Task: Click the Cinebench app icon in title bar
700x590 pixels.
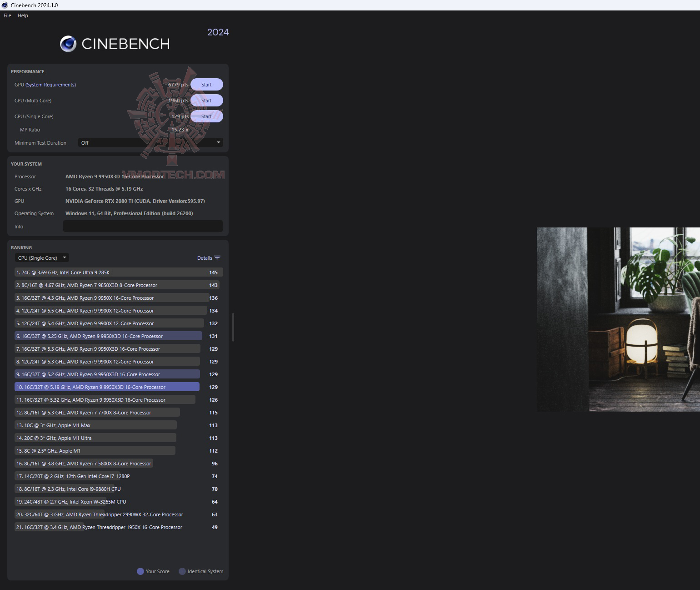Action: (5, 5)
